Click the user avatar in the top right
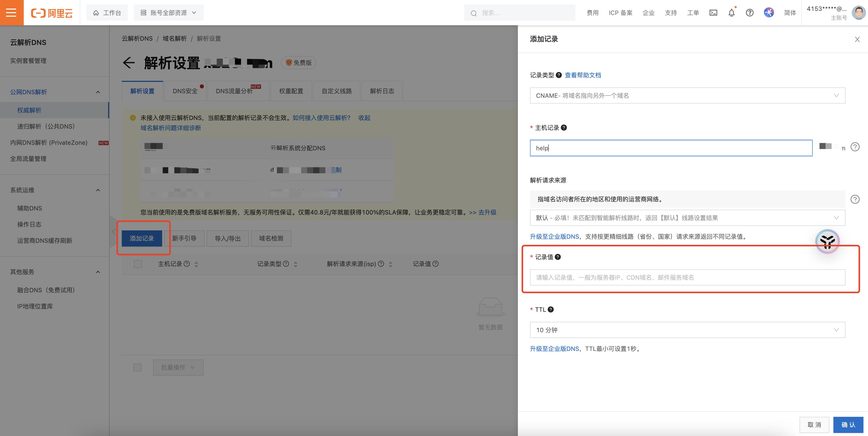The image size is (868, 436). point(859,12)
